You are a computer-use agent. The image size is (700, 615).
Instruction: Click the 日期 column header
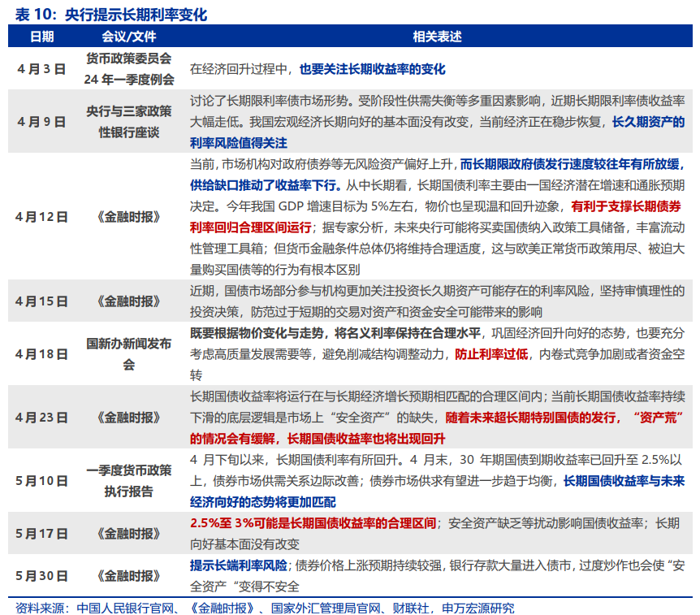point(42,37)
